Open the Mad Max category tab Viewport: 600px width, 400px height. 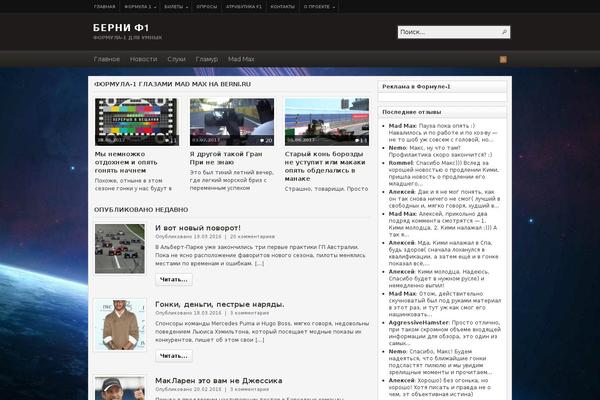point(241,60)
